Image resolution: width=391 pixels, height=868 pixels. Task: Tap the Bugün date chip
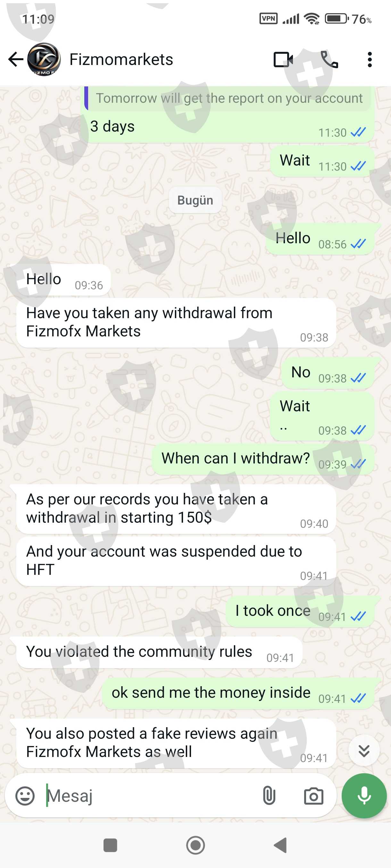(195, 200)
